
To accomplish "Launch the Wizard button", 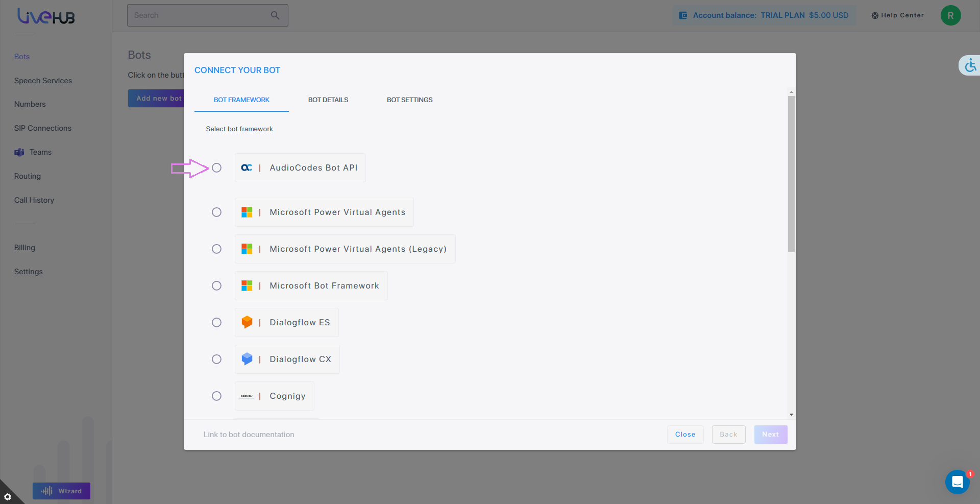I will pyautogui.click(x=61, y=491).
